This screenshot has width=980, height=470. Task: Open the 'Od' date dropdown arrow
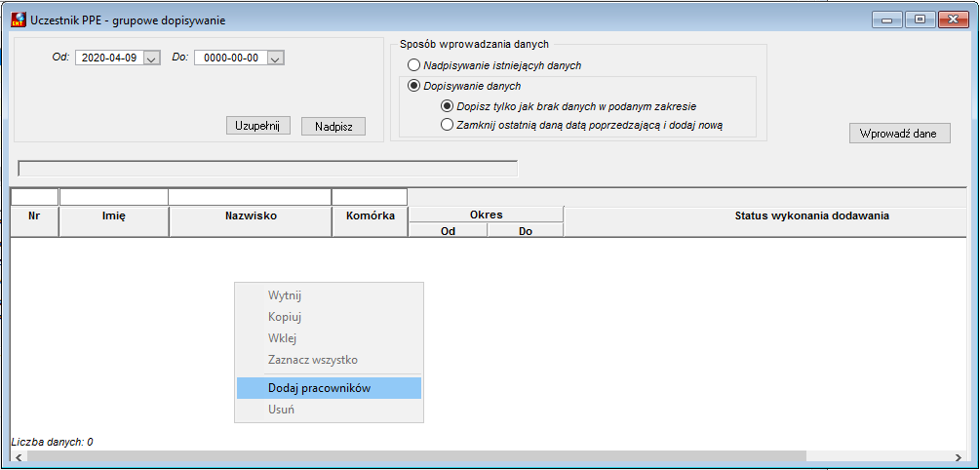(151, 59)
